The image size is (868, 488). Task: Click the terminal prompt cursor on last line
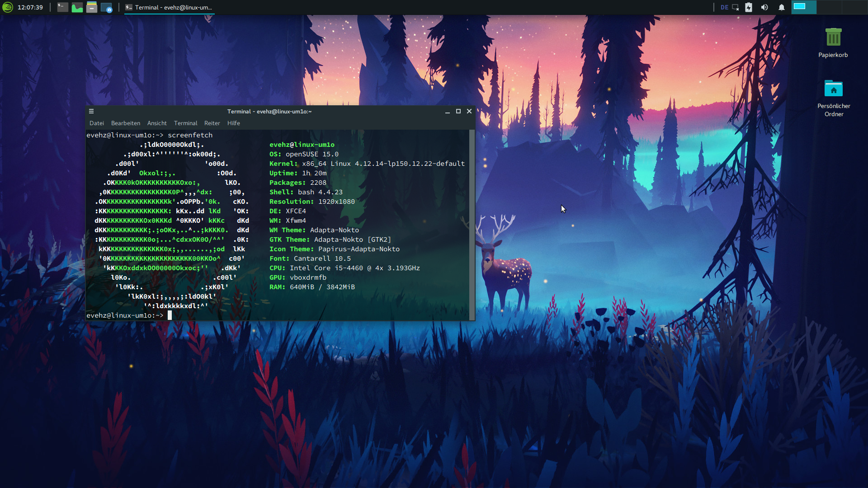[170, 315]
